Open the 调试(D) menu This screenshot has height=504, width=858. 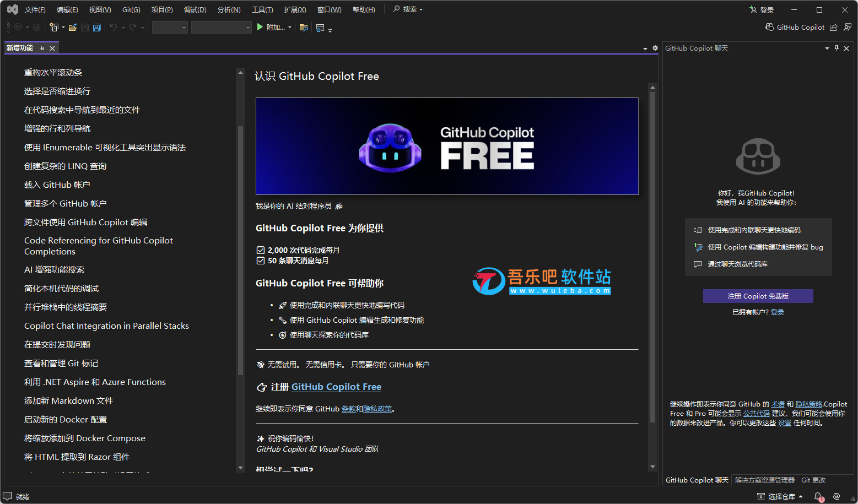tap(195, 9)
